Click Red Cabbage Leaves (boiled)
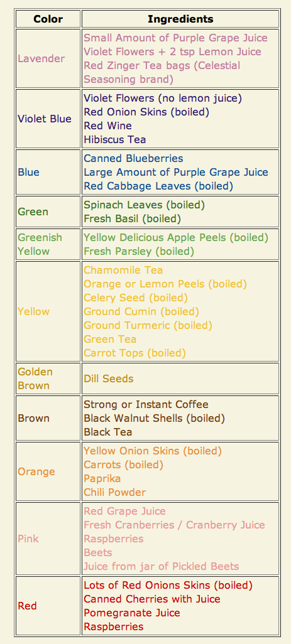 pos(158,186)
